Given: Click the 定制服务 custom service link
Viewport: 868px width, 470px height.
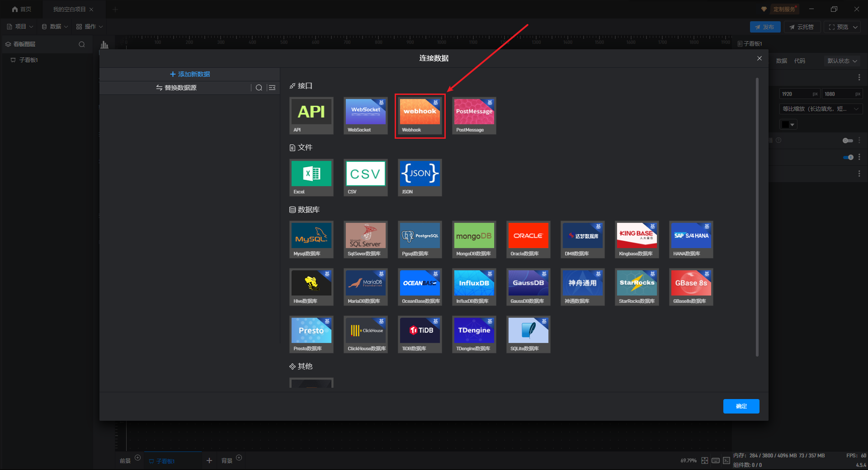Looking at the screenshot, I should pyautogui.click(x=784, y=9).
